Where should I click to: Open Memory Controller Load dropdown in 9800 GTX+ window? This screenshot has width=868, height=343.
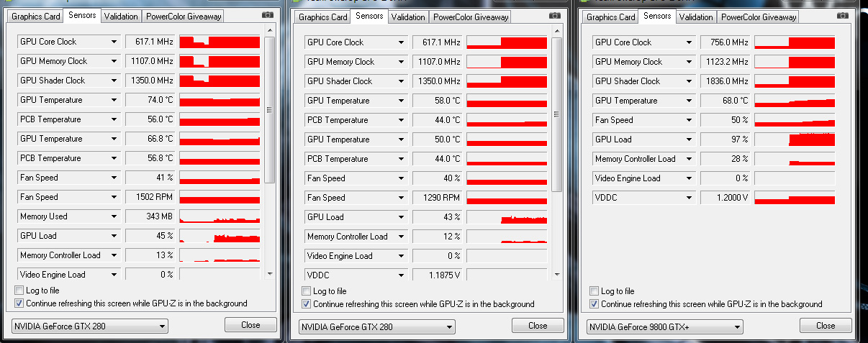(x=689, y=159)
